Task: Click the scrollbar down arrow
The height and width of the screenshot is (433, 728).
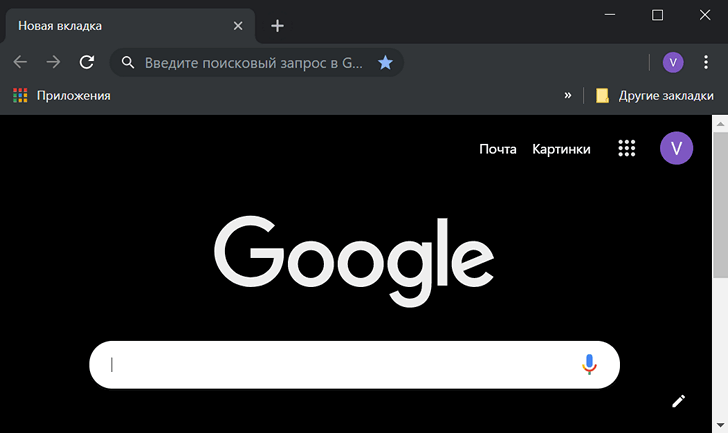Action: [x=720, y=425]
